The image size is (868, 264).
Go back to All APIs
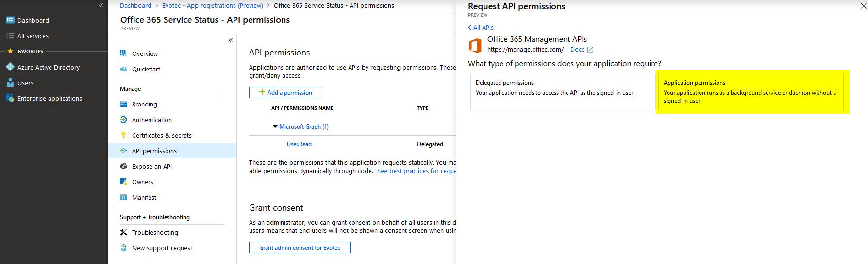481,28
